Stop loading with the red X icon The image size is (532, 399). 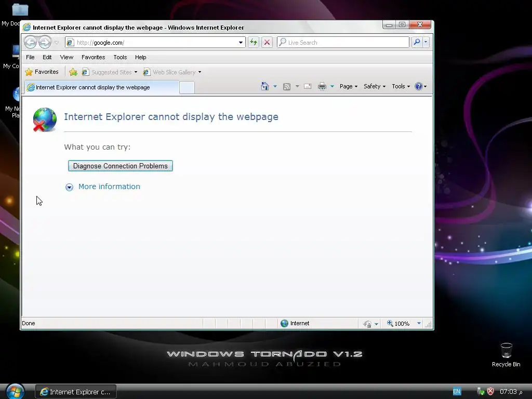[x=267, y=43]
